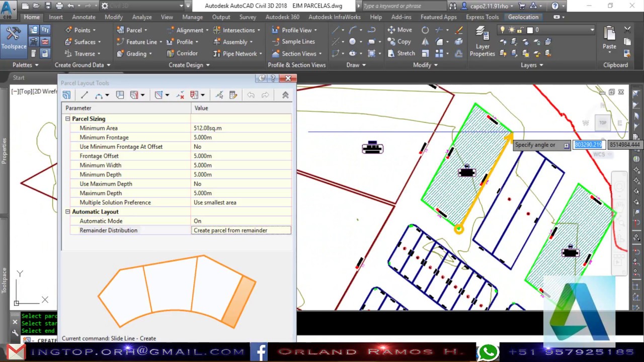
Task: Switch to the Analyze ribbon tab
Action: coord(142,17)
